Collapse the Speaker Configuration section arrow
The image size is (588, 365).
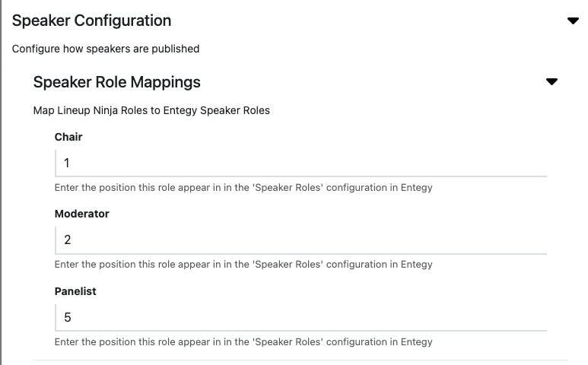click(x=574, y=21)
